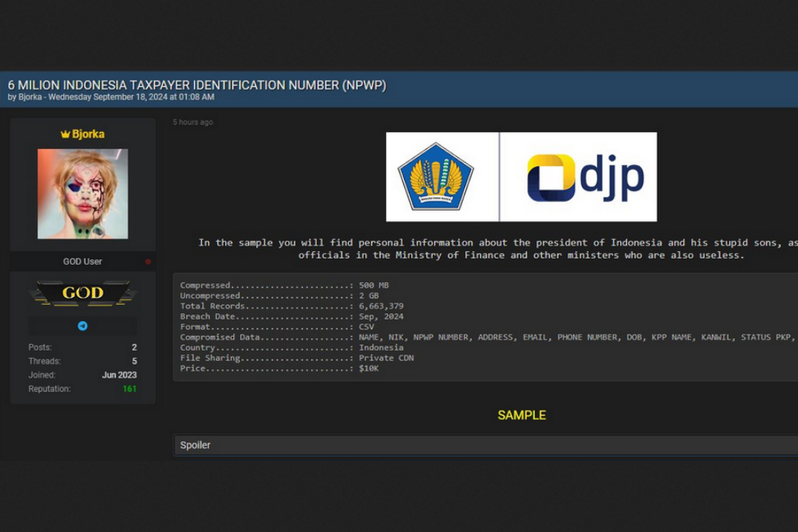Image resolution: width=798 pixels, height=532 pixels.
Task: Click the Posts count 2
Action: pyautogui.click(x=134, y=348)
